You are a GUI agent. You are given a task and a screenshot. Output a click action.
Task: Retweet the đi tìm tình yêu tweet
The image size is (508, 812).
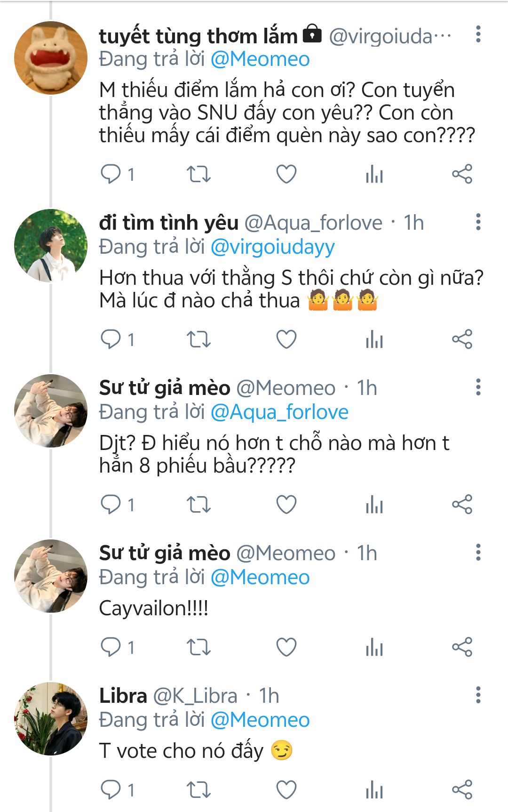pos(198,339)
